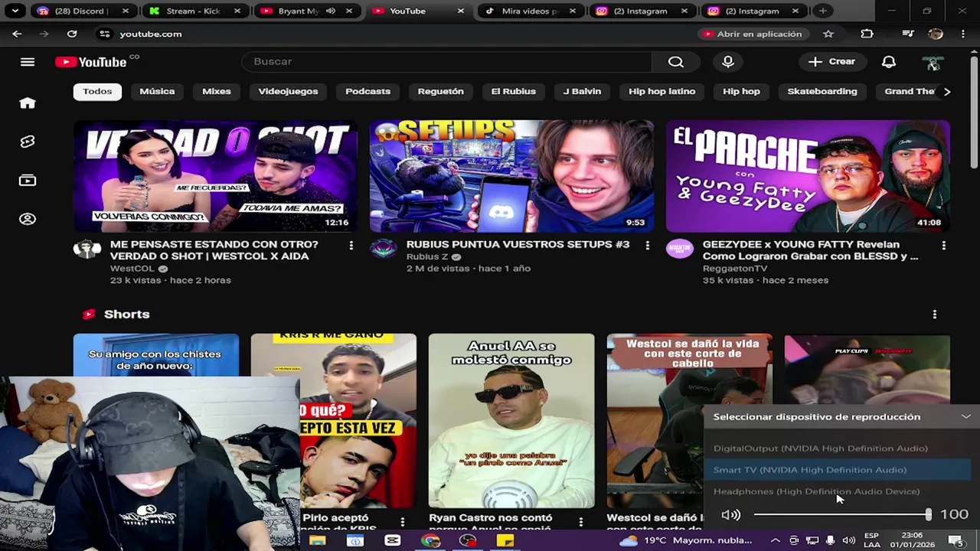Select Headphones High Definition Audio Device
The image size is (980, 551).
[x=838, y=491]
